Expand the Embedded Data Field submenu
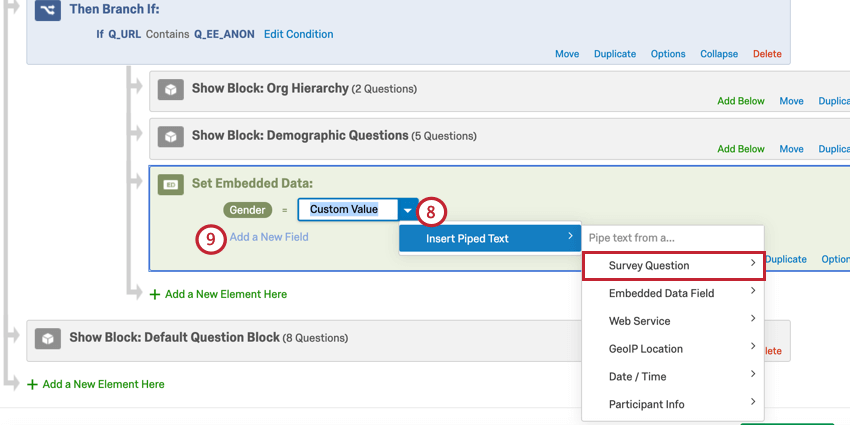Screen dimensions: 850x425 pos(673,293)
